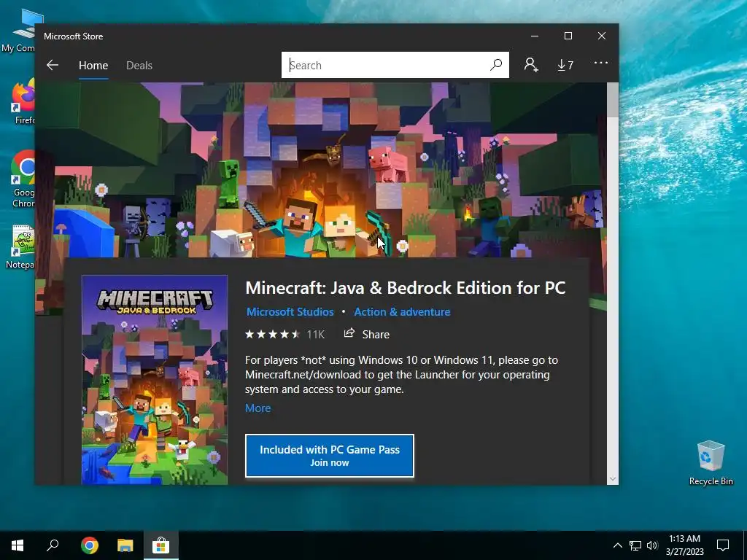The height and width of the screenshot is (560, 747).
Task: Click the magnifier search icon in Store
Action: click(x=496, y=65)
